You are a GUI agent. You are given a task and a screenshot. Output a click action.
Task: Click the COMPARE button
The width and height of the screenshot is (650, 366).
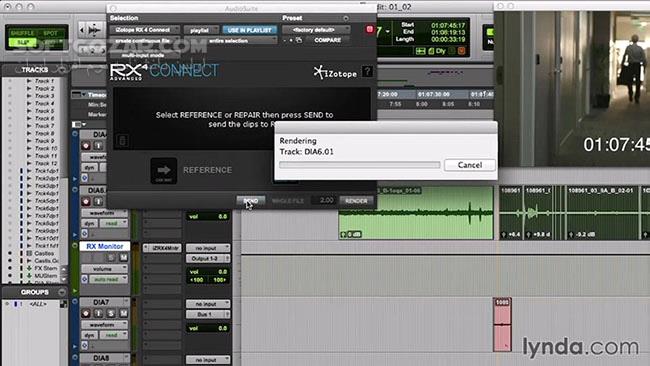tap(327, 40)
